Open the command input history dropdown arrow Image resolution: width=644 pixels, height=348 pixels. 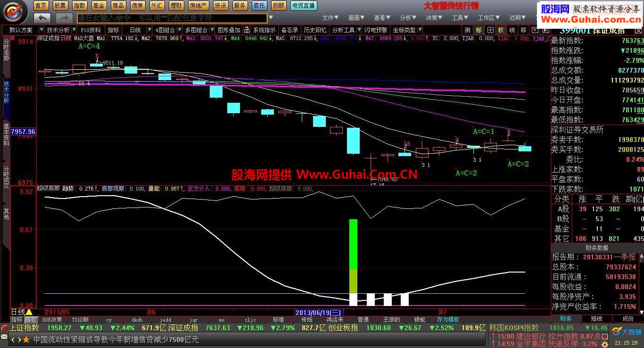tap(271, 18)
